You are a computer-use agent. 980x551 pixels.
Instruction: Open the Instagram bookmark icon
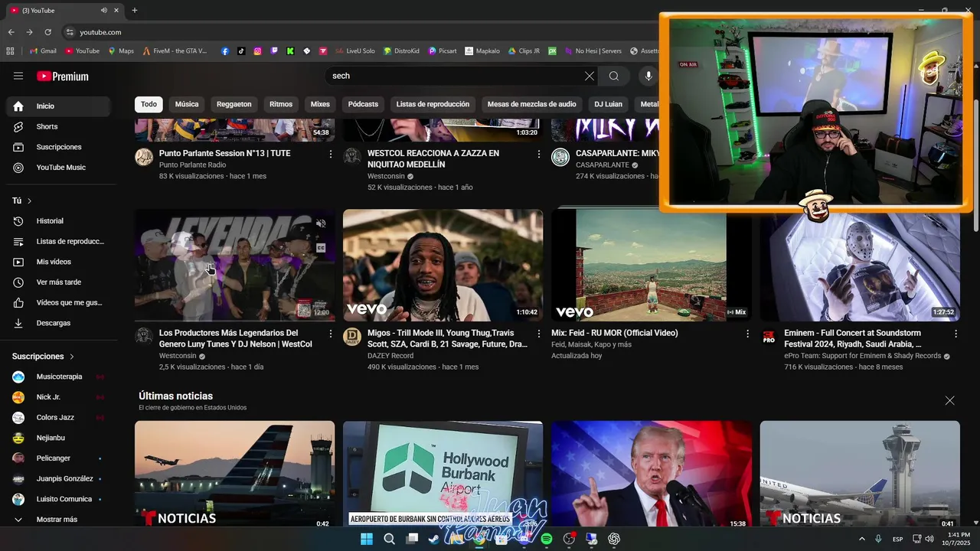(x=257, y=51)
